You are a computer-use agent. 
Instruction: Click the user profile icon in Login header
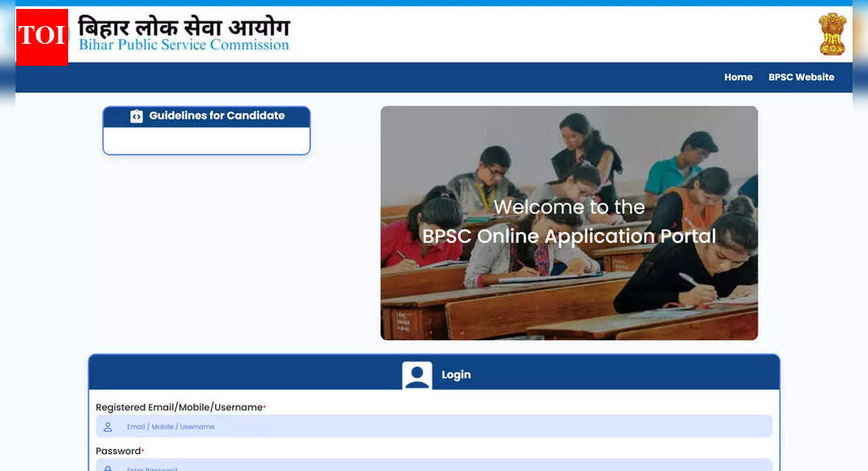click(x=418, y=374)
